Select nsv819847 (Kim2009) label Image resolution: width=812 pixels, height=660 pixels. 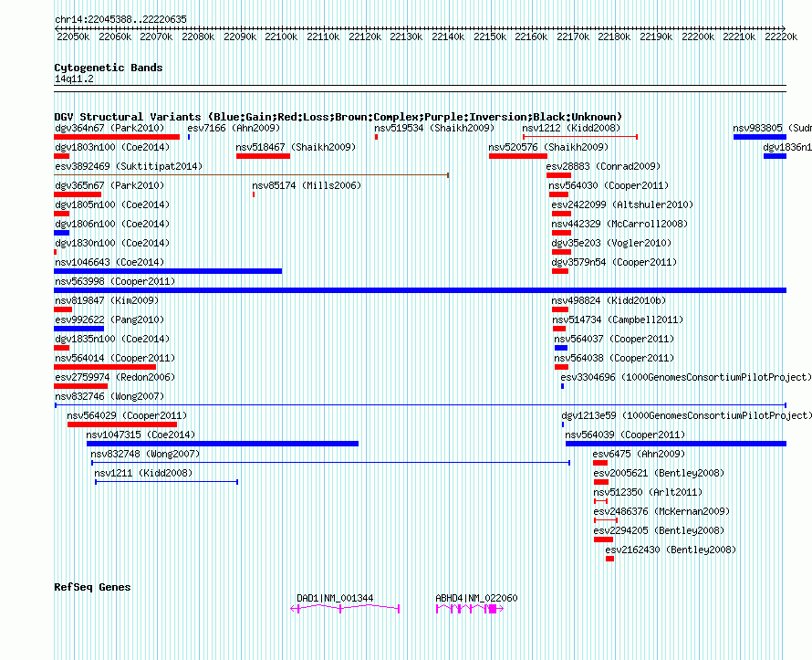coord(107,300)
